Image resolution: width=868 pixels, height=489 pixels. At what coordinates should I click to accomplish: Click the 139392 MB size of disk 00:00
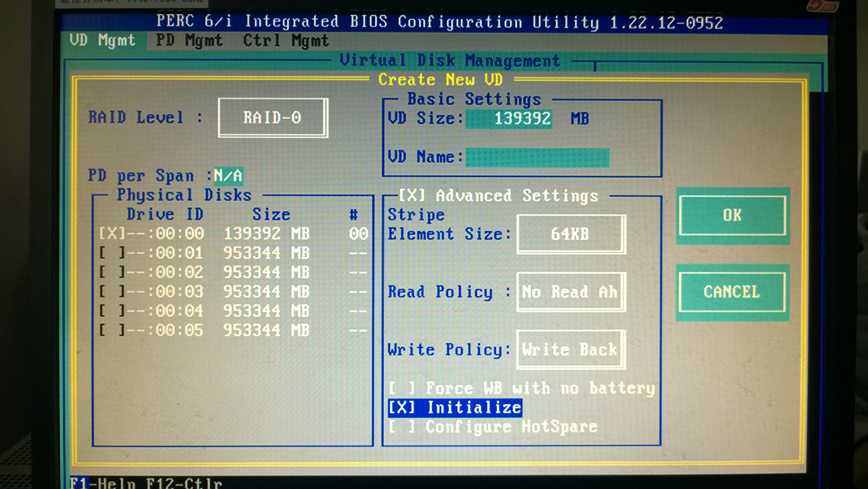tap(267, 234)
